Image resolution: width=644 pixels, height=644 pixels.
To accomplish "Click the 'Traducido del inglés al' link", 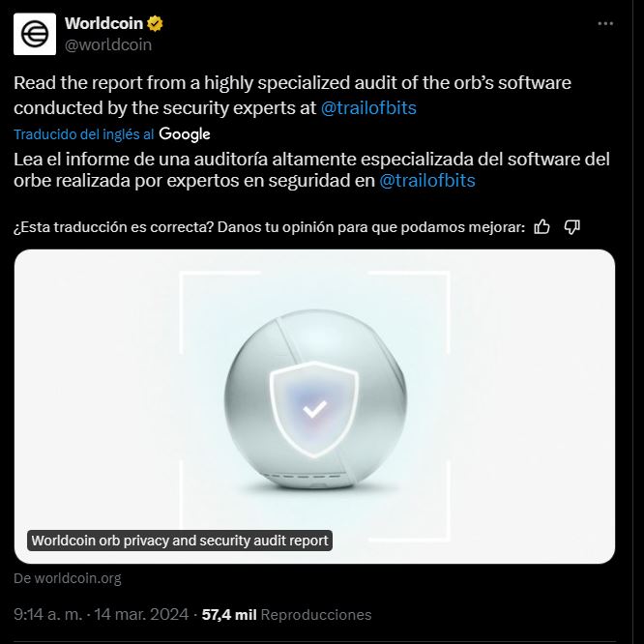I will tap(84, 134).
